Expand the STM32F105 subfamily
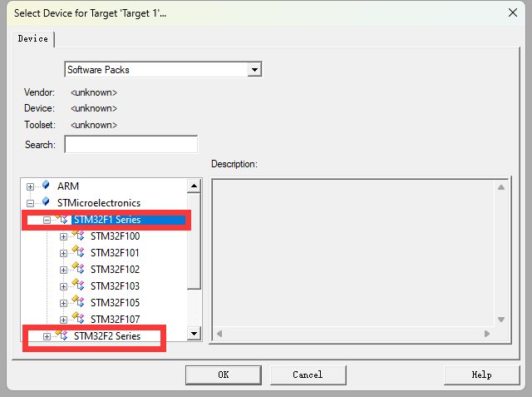 [63, 303]
